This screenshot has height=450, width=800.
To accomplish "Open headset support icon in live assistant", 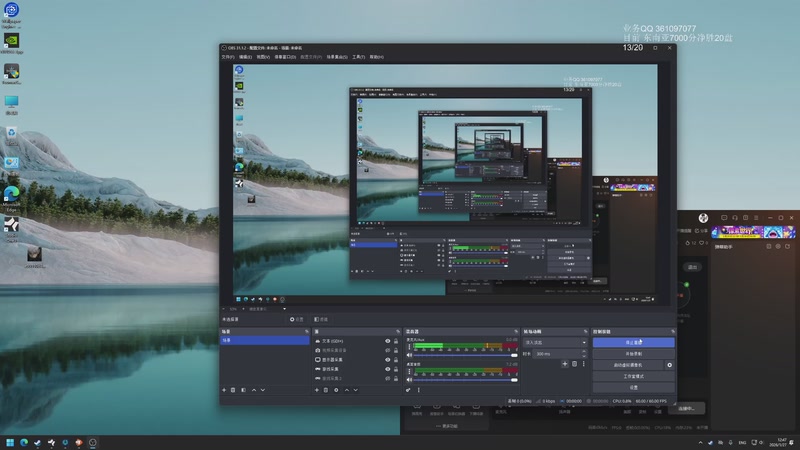I will [735, 218].
